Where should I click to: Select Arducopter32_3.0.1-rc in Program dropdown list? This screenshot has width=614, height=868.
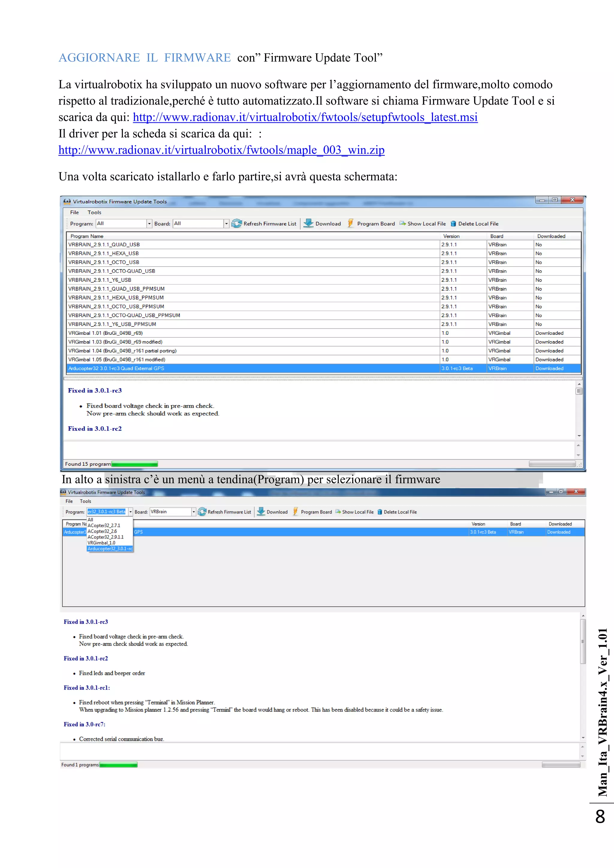[x=110, y=548]
